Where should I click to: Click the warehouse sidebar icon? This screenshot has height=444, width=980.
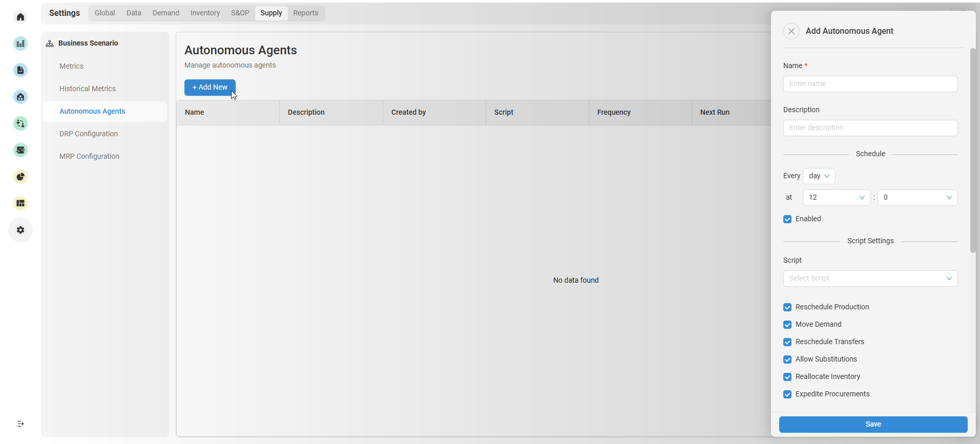20,97
